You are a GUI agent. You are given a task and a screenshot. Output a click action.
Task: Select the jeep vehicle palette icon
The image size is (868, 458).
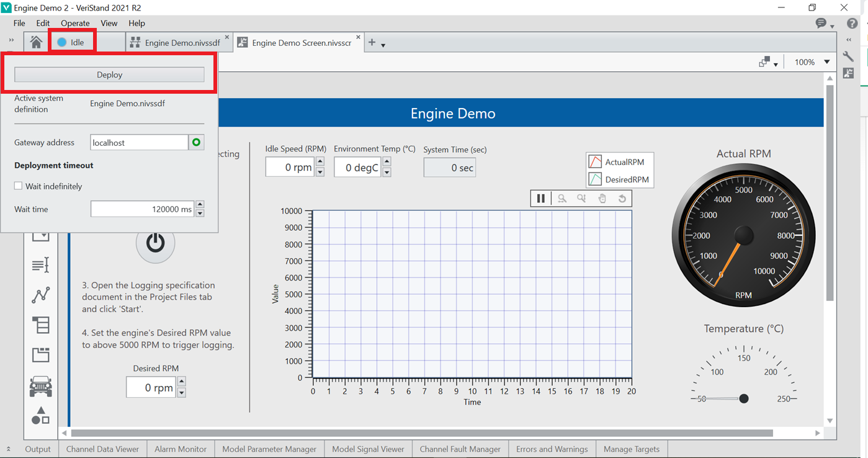40,386
